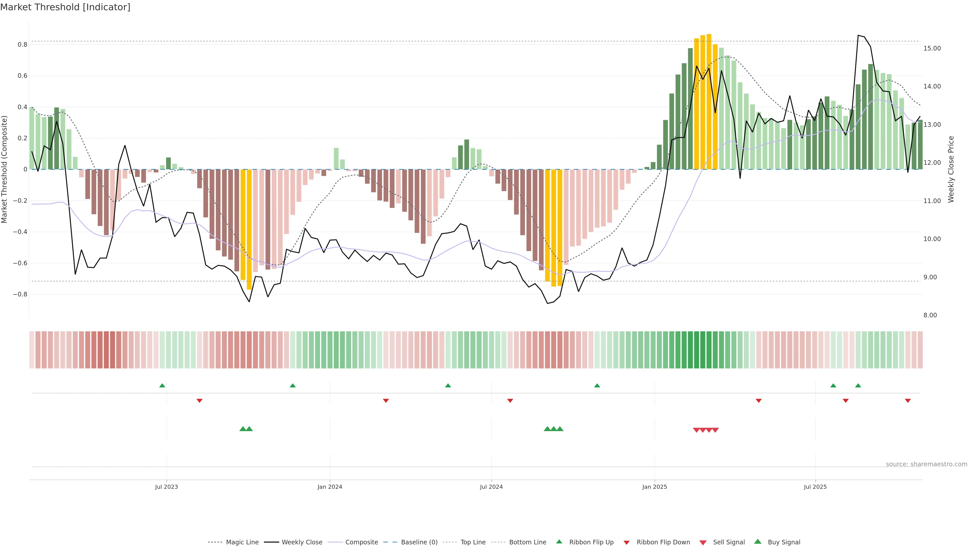Toggle the Top Line legend entry
The width and height of the screenshot is (980, 551).
point(473,542)
